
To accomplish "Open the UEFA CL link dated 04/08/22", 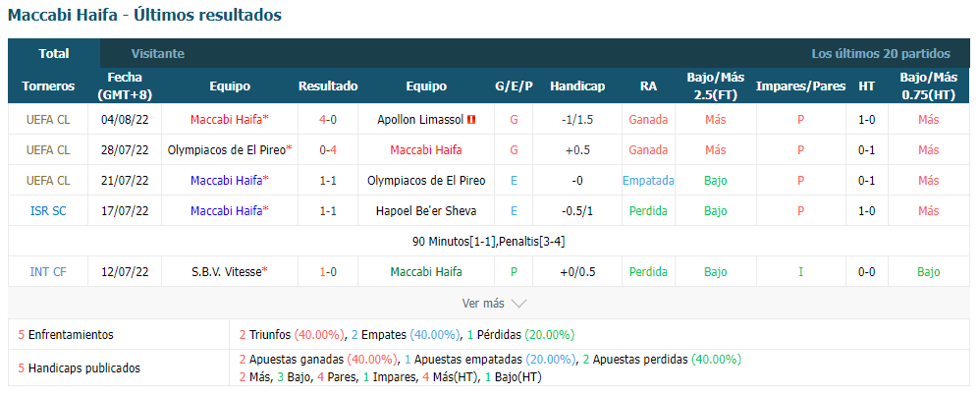I will [48, 119].
